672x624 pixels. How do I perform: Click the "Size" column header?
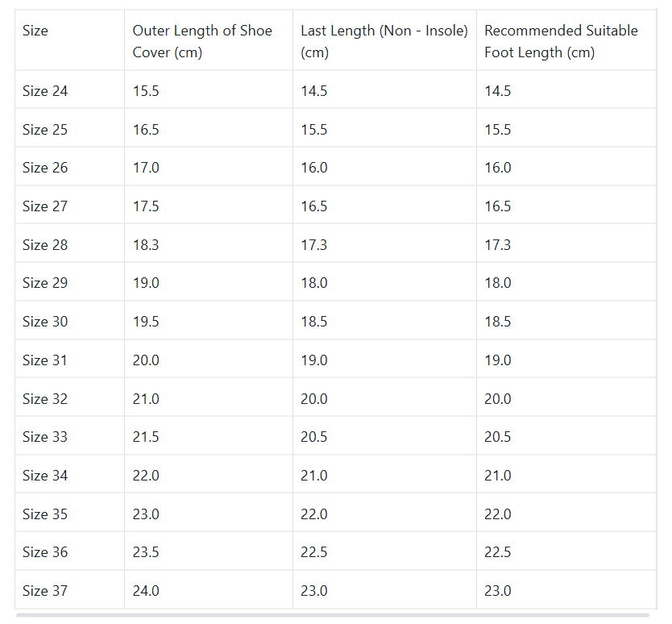pyautogui.click(x=35, y=31)
